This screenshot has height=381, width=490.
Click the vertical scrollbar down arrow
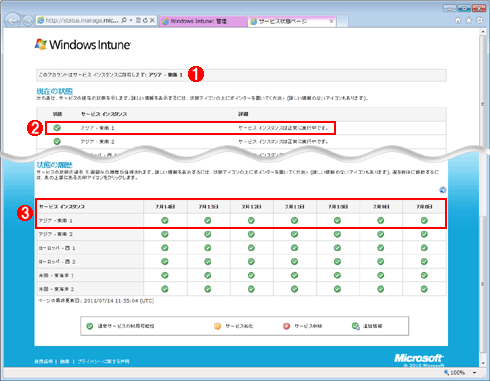483,363
